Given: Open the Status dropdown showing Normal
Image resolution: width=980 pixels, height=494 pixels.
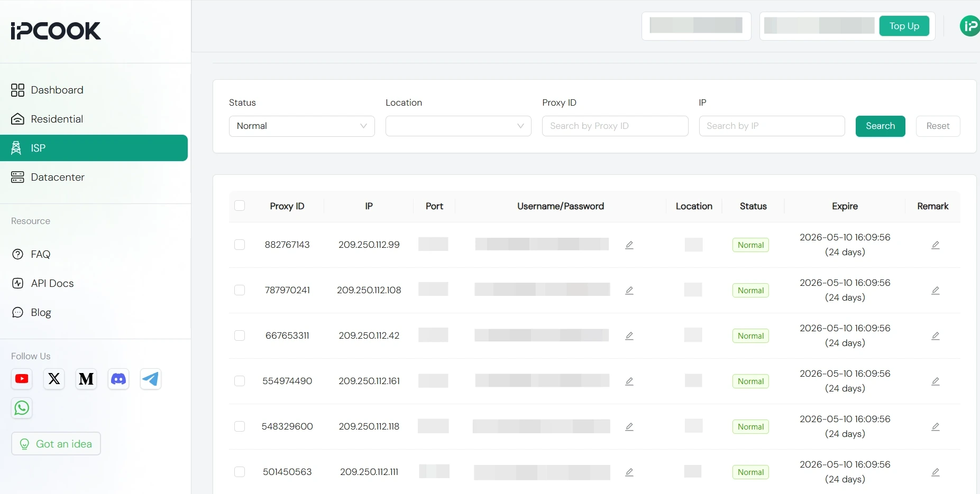Looking at the screenshot, I should pyautogui.click(x=301, y=126).
